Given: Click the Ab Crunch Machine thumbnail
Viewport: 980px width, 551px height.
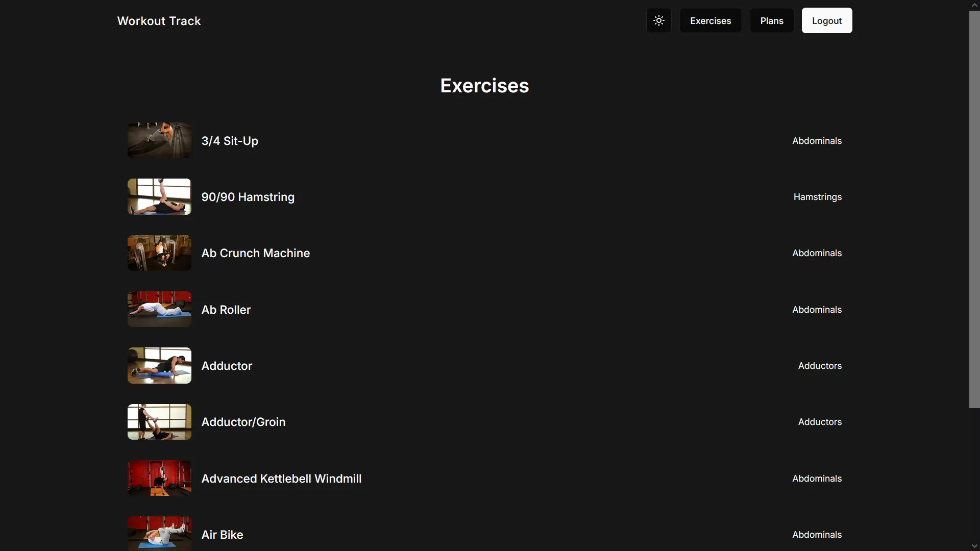Looking at the screenshot, I should tap(159, 253).
